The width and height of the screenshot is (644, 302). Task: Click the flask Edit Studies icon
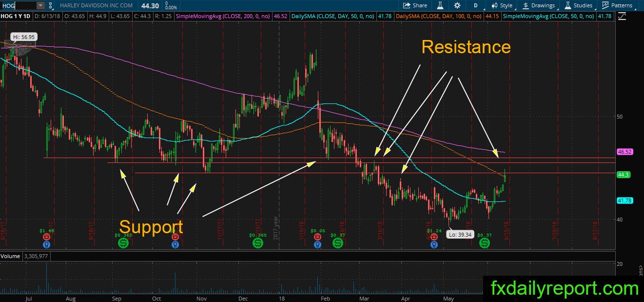[x=439, y=5]
